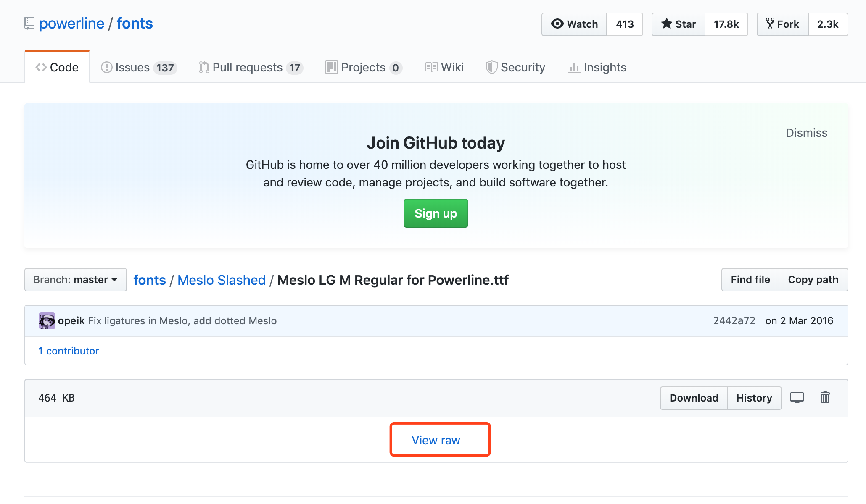Click the View raw link

click(x=436, y=440)
